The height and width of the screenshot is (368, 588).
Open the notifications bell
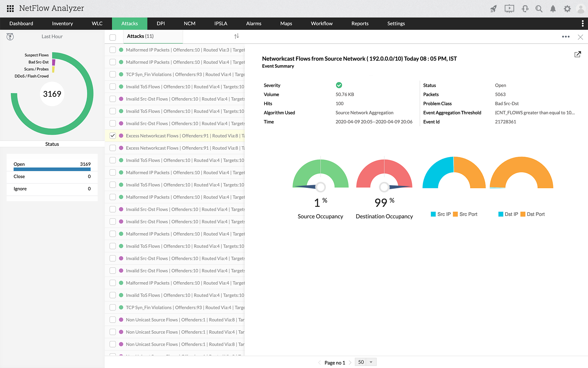tap(553, 9)
